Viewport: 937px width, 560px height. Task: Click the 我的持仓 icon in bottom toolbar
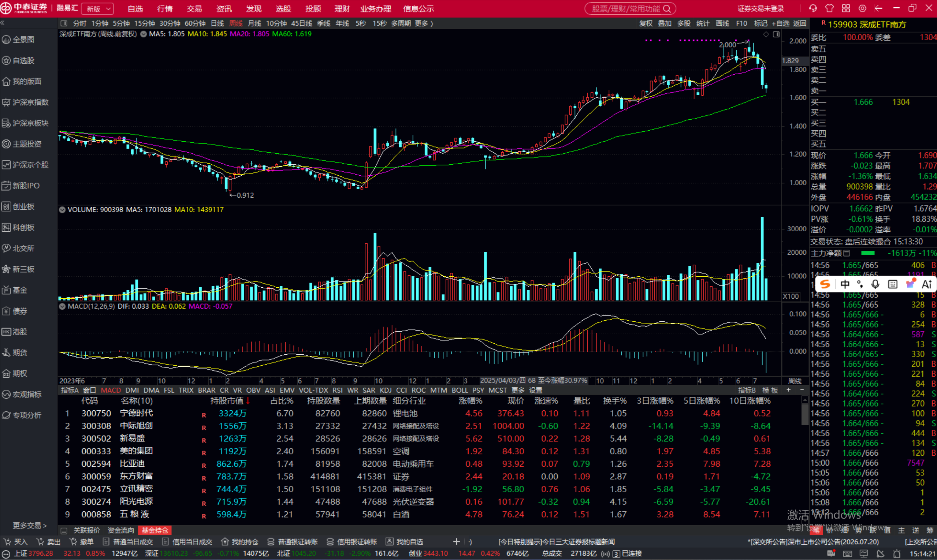point(225,541)
